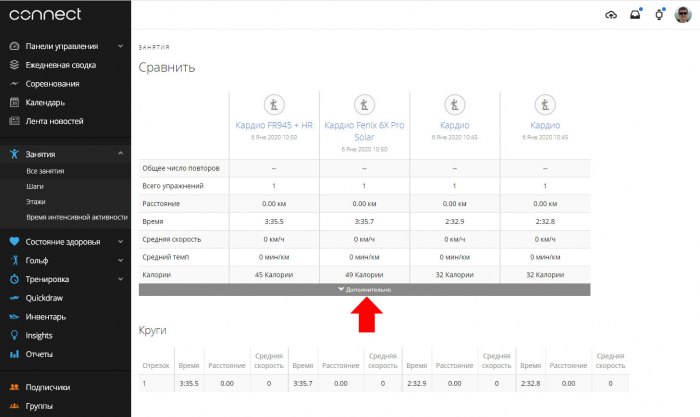Click the Календарь calendar icon

tap(14, 102)
